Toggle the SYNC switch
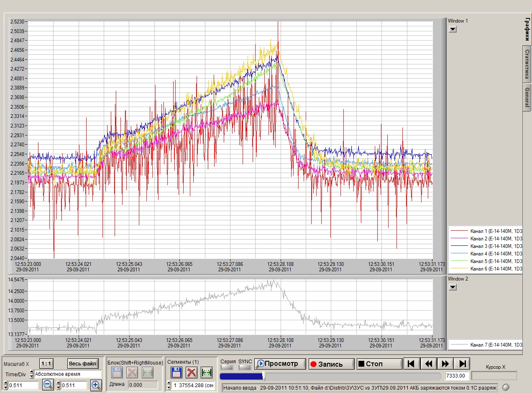Viewport: 532px width, 393px height. [x=245, y=367]
